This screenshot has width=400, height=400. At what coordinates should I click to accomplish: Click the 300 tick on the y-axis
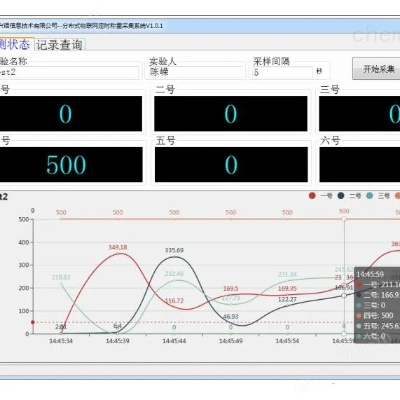tap(24, 265)
